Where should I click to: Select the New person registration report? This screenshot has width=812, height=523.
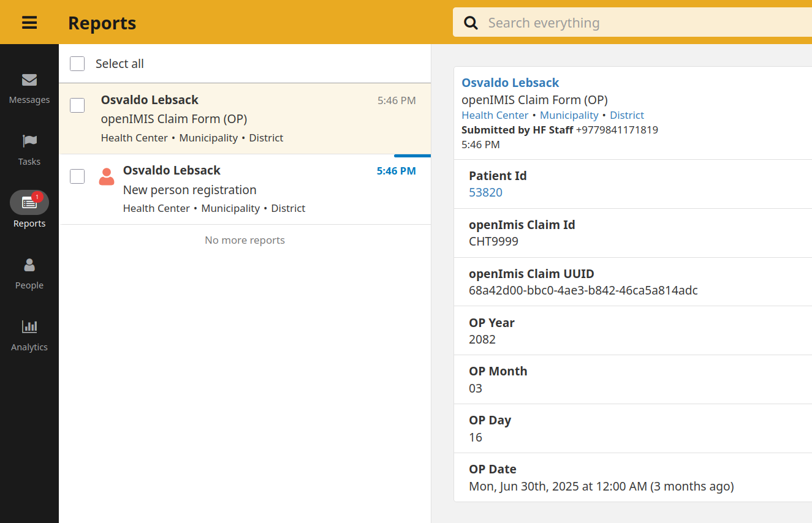(x=245, y=190)
